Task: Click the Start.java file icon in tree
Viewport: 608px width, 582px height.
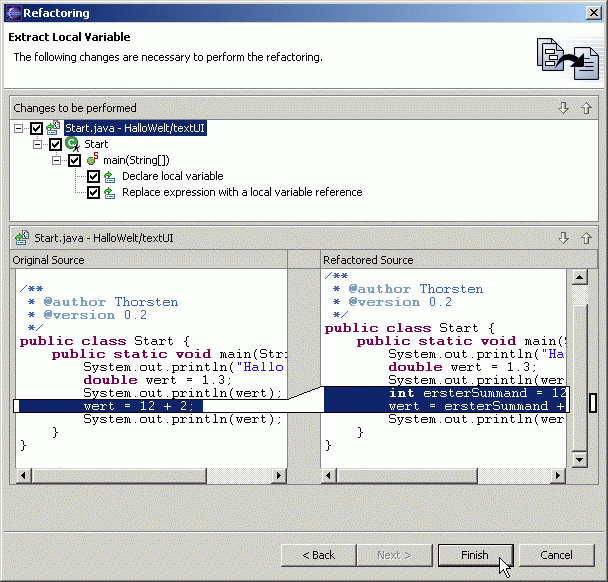Action: coord(54,128)
